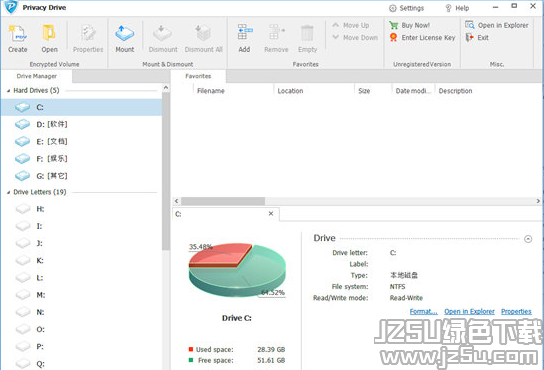
Task: Click the Exit icon in Misc group
Action: (x=469, y=37)
